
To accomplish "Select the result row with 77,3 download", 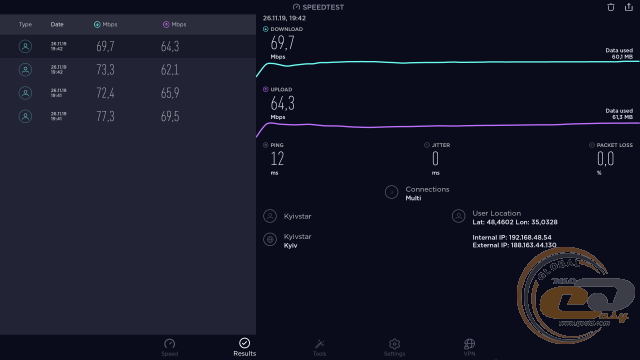I will tap(128, 116).
